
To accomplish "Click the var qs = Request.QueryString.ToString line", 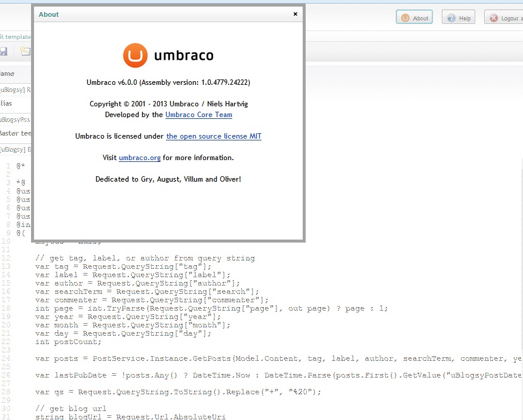I will pos(178,392).
